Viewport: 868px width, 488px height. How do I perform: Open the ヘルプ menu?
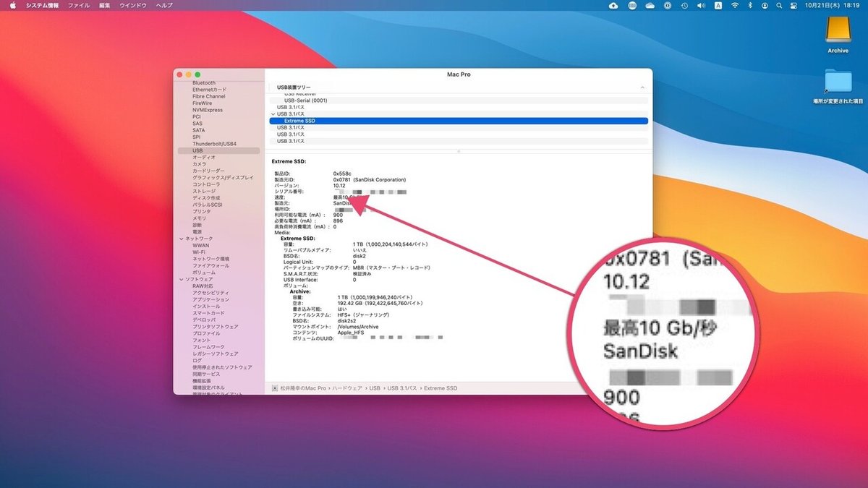164,5
